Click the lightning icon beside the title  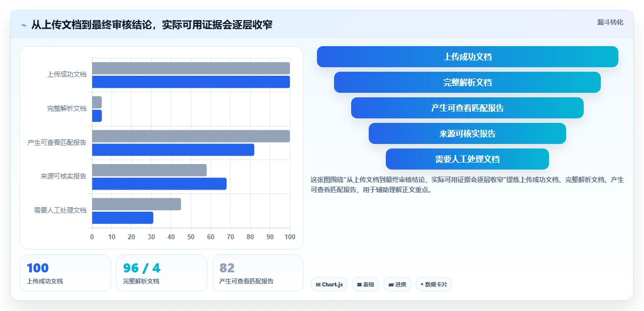point(24,25)
